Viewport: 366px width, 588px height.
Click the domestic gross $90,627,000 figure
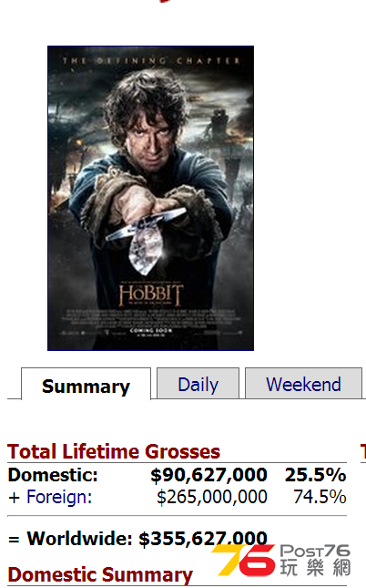pos(208,475)
